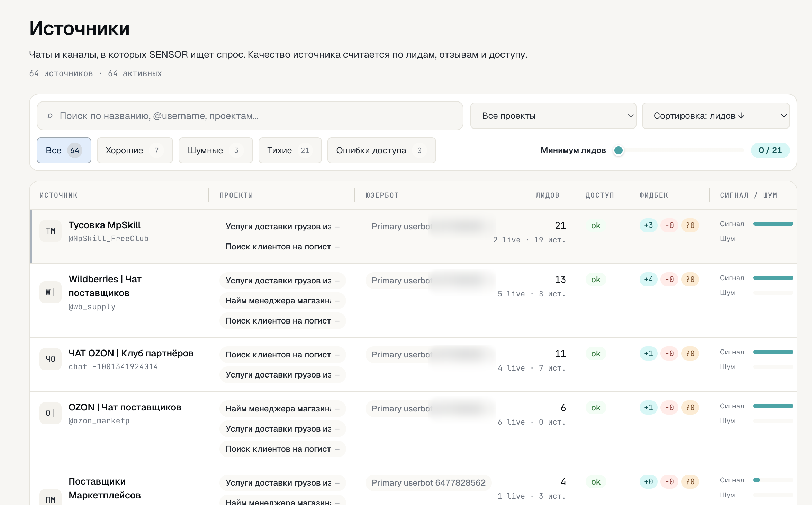Viewport: 812px width, 505px height.
Task: Focus the search by name field
Action: [250, 116]
